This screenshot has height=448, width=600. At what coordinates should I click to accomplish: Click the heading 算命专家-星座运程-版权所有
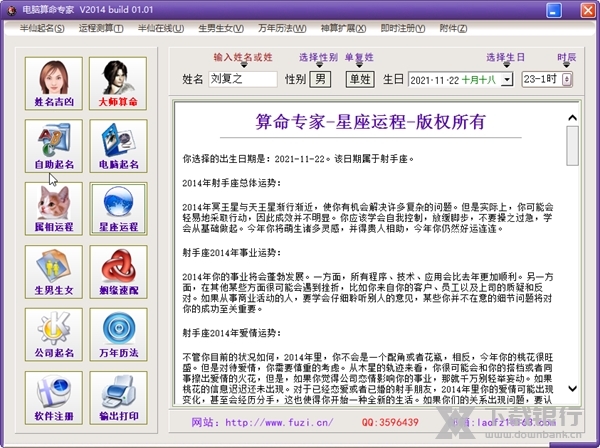click(370, 122)
